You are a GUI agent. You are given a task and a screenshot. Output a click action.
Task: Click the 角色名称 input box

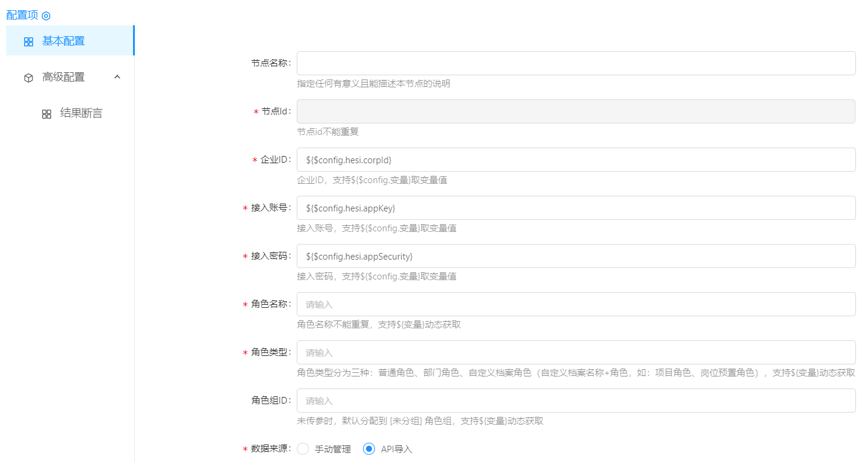[575, 304]
